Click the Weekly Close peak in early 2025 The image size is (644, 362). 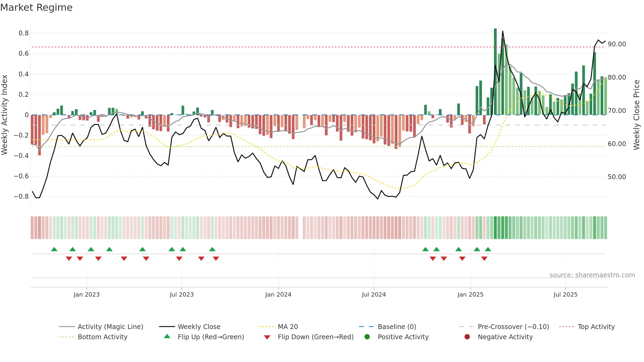[x=503, y=31]
